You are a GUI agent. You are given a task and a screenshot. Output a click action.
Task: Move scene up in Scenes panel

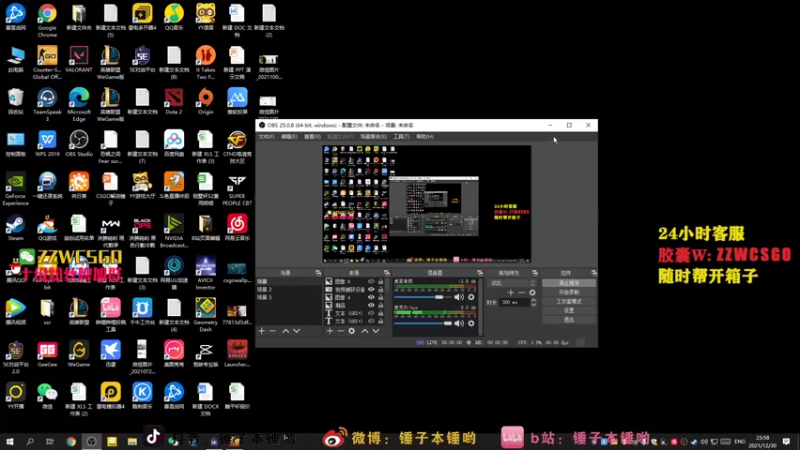pos(286,331)
